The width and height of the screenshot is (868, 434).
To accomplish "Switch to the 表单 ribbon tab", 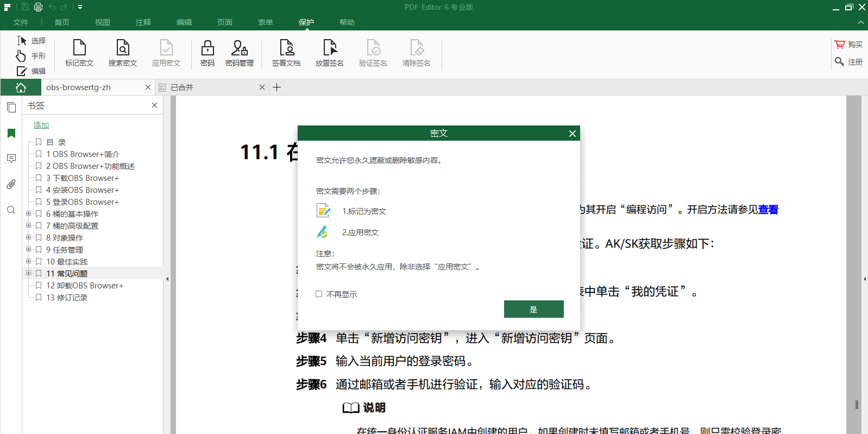I will click(266, 22).
